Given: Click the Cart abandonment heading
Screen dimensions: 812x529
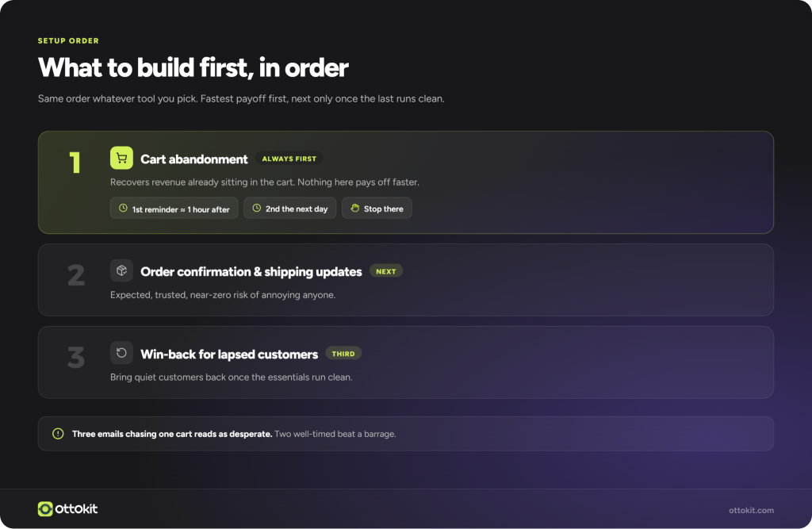Looking at the screenshot, I should point(194,159).
